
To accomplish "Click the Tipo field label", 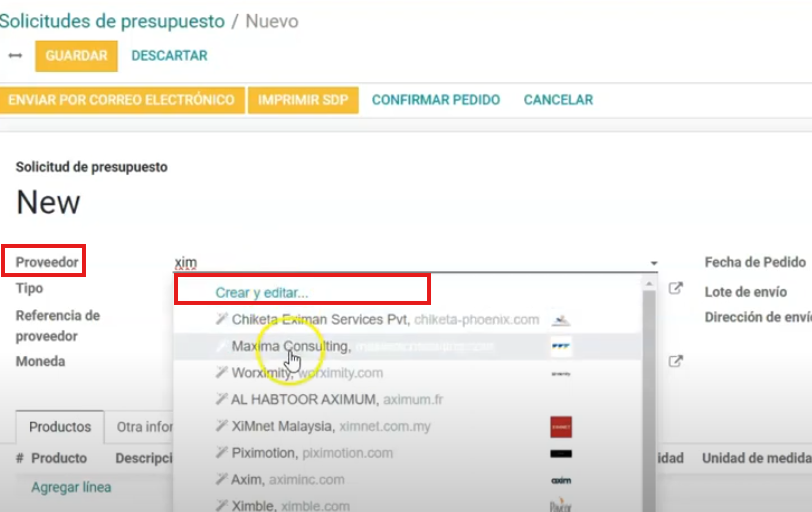I will pos(30,288).
